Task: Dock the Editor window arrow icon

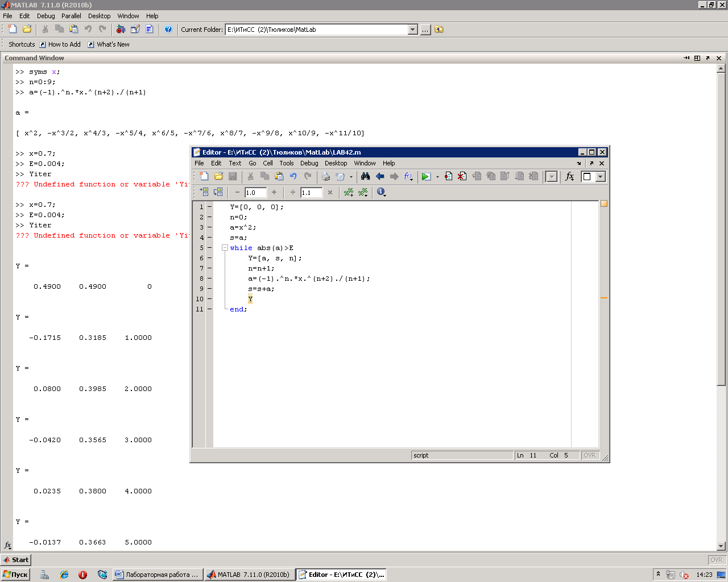Action: (579, 163)
